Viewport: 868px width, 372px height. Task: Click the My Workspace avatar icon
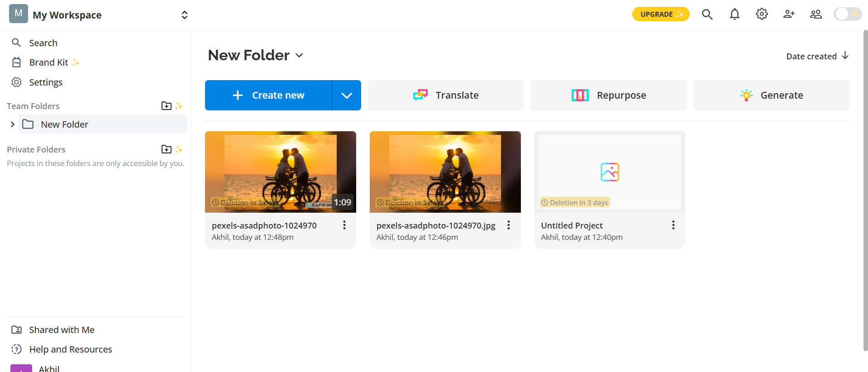coord(19,14)
